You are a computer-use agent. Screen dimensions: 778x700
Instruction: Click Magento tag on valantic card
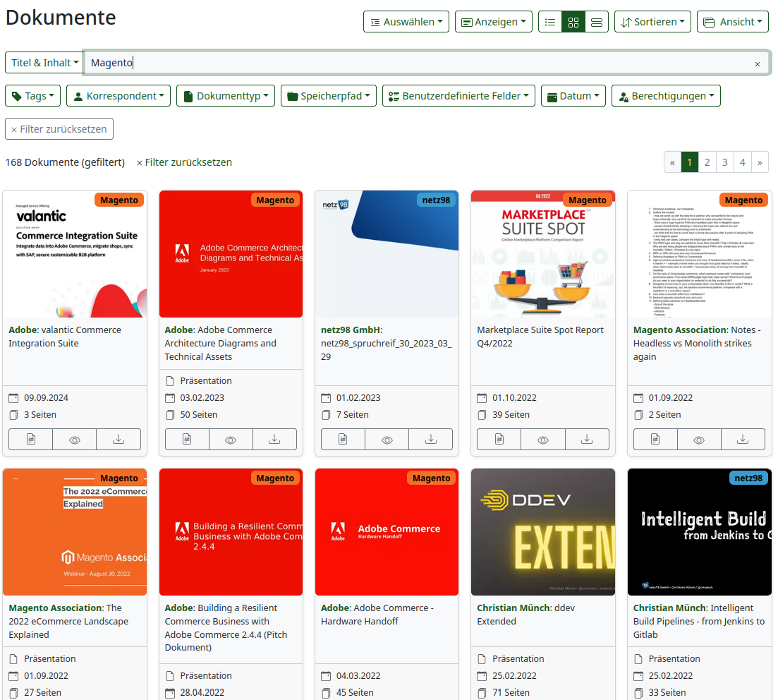coord(119,200)
